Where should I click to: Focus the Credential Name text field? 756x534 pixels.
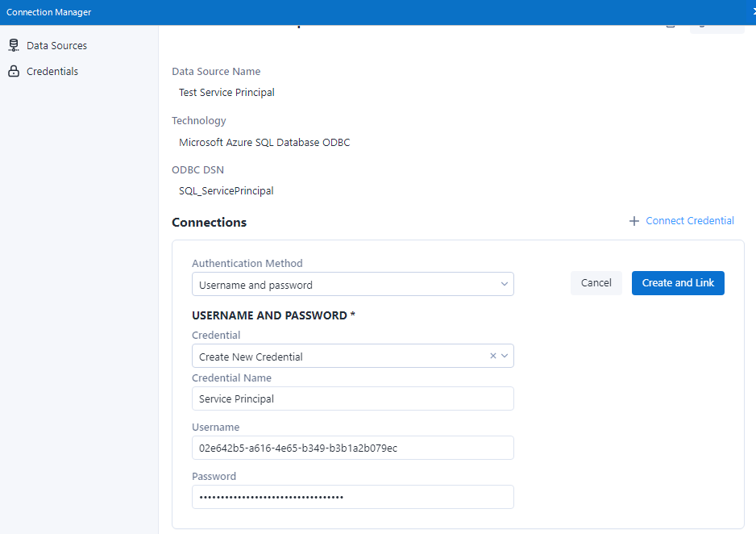coord(352,399)
